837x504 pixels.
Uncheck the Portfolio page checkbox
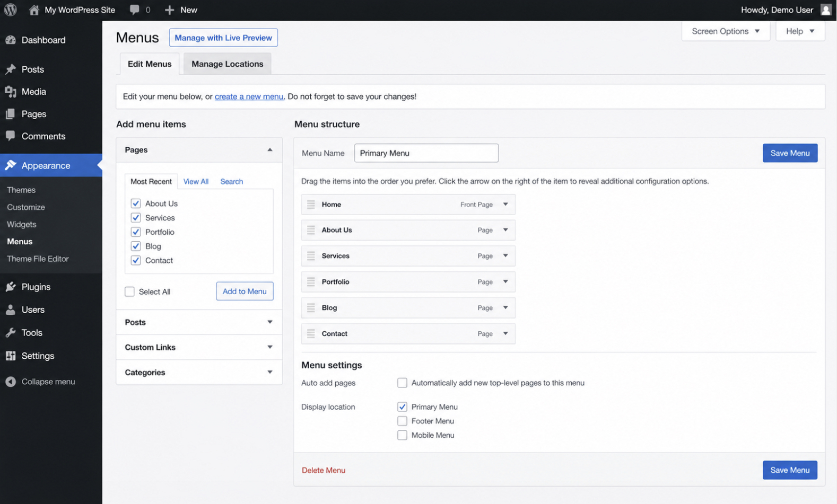pyautogui.click(x=136, y=232)
